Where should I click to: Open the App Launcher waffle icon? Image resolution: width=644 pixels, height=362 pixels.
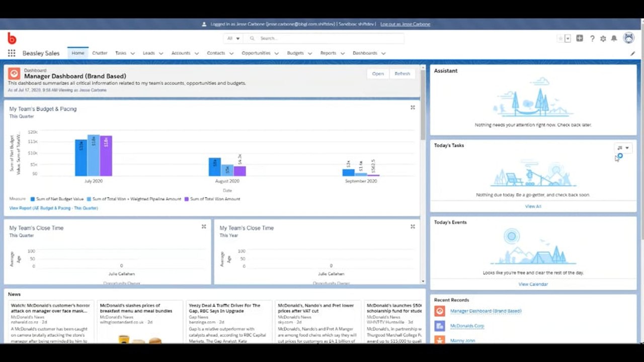coord(12,53)
